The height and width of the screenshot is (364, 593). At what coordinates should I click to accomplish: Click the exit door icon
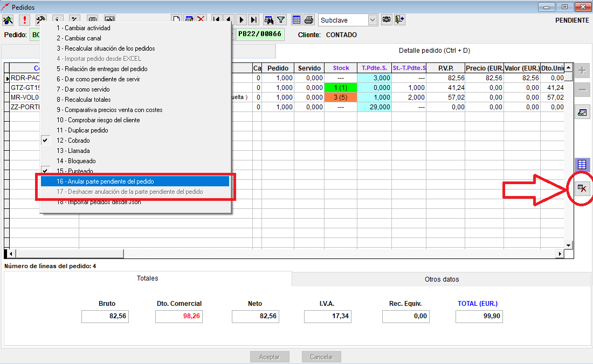coord(400,19)
